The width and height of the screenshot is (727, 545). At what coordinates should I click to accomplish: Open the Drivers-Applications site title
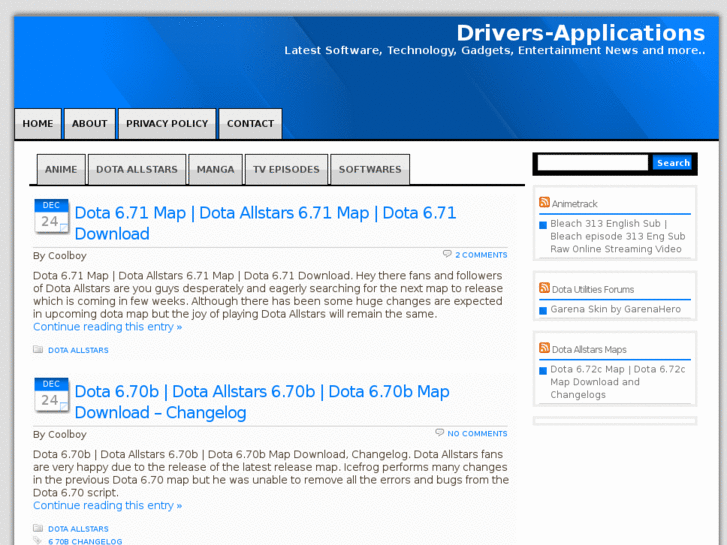coord(580,33)
